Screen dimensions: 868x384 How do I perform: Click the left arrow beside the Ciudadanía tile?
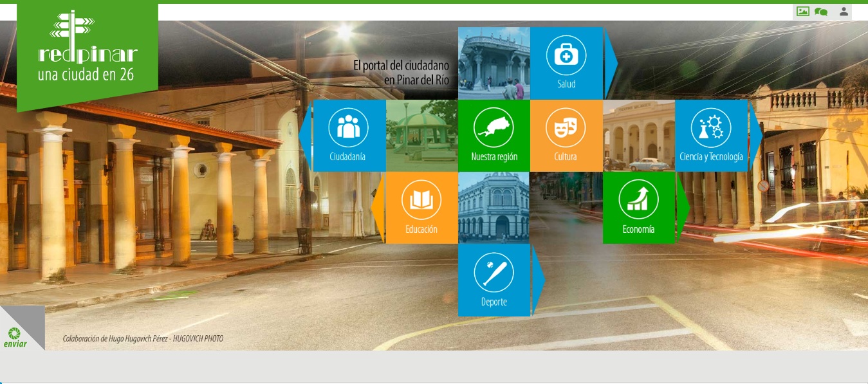pyautogui.click(x=304, y=135)
